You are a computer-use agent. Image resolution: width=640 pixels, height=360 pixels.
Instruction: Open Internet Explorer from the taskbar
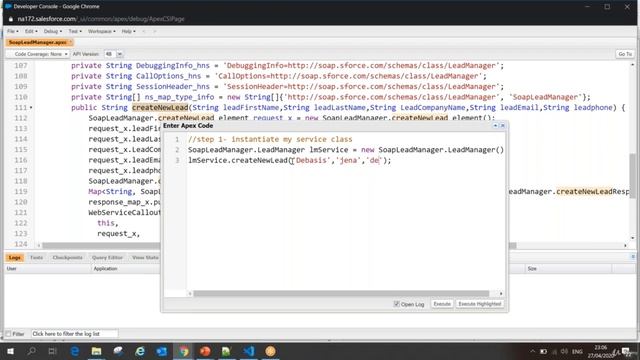pos(140,351)
